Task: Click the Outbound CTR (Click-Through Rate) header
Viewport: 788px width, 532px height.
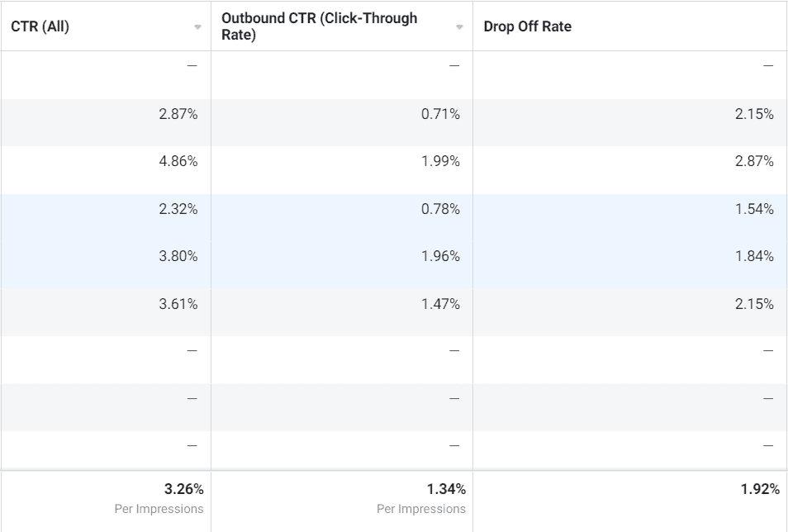Action: tap(319, 26)
